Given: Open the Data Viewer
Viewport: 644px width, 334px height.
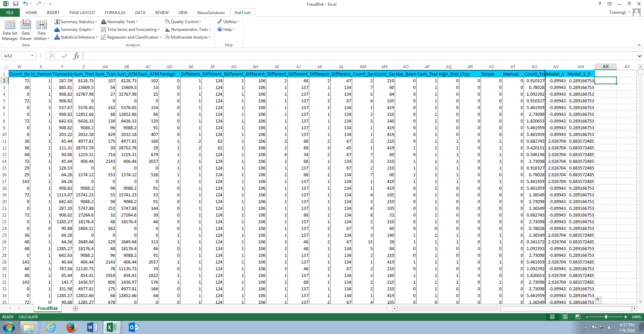Looking at the screenshot, I should [x=26, y=30].
